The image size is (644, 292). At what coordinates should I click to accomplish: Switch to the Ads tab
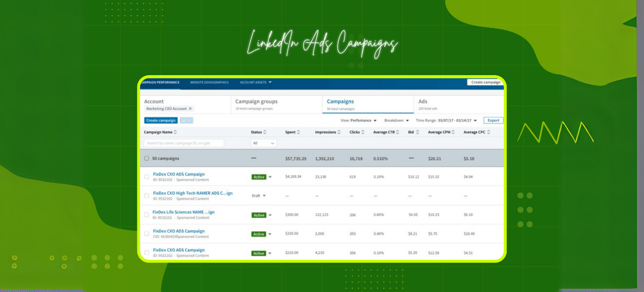click(459, 104)
